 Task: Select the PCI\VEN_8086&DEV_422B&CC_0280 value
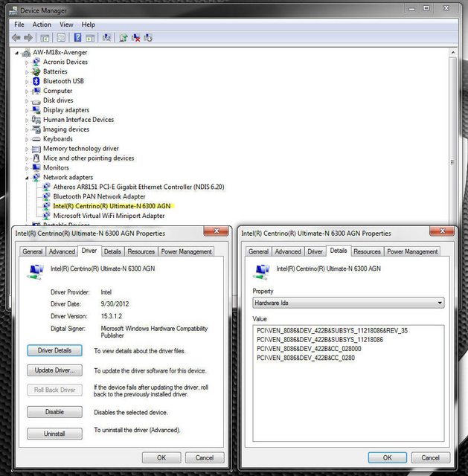point(306,358)
